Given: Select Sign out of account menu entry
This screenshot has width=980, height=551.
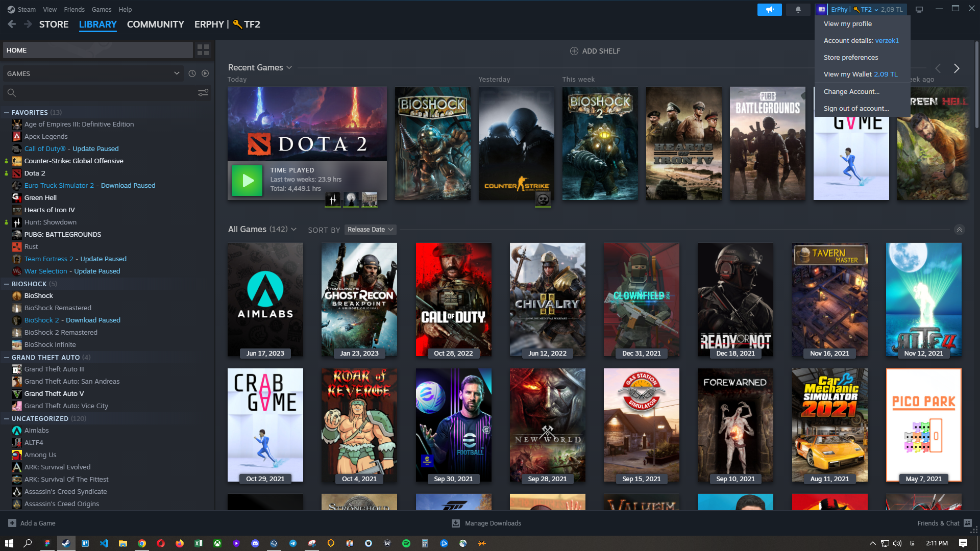Looking at the screenshot, I should pos(856,108).
